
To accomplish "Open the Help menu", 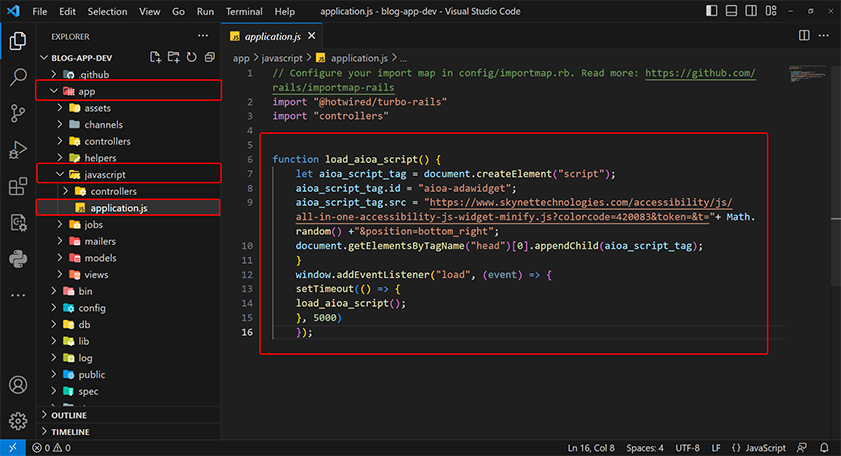I will click(285, 11).
